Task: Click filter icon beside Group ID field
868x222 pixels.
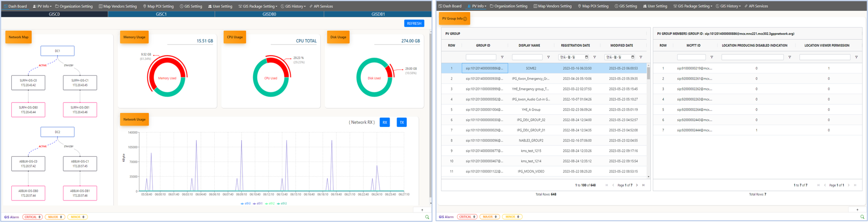Action: coord(502,57)
